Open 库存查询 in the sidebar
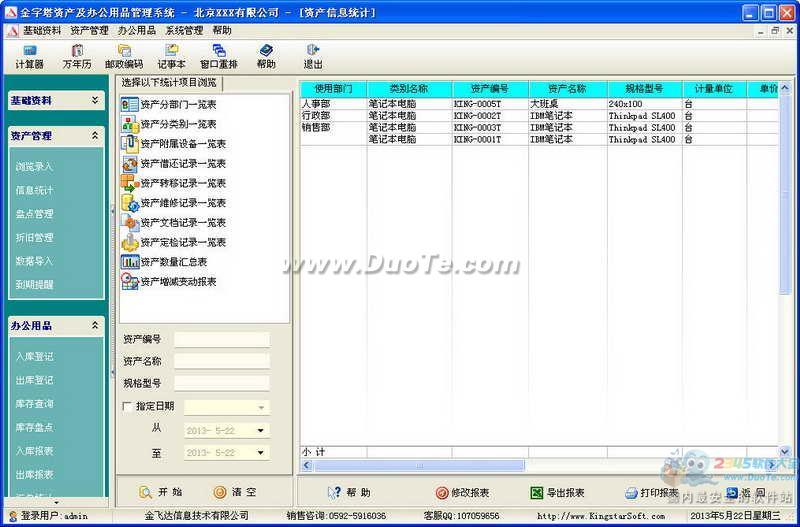The image size is (800, 527). pos(34,404)
